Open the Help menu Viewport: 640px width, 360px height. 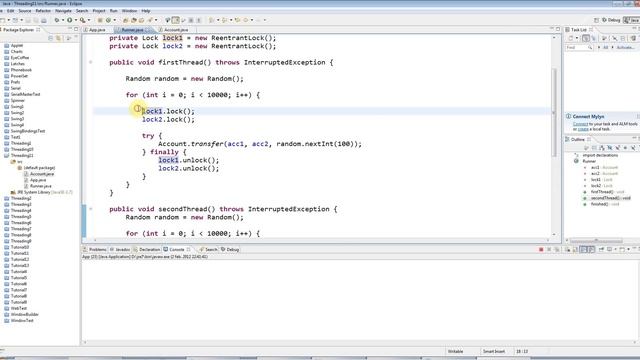tap(146, 11)
